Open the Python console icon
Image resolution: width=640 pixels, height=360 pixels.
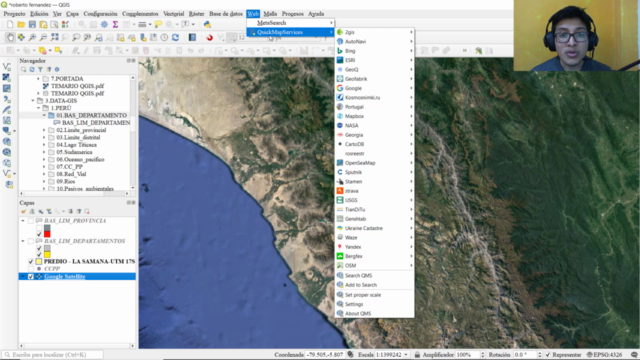(207, 24)
